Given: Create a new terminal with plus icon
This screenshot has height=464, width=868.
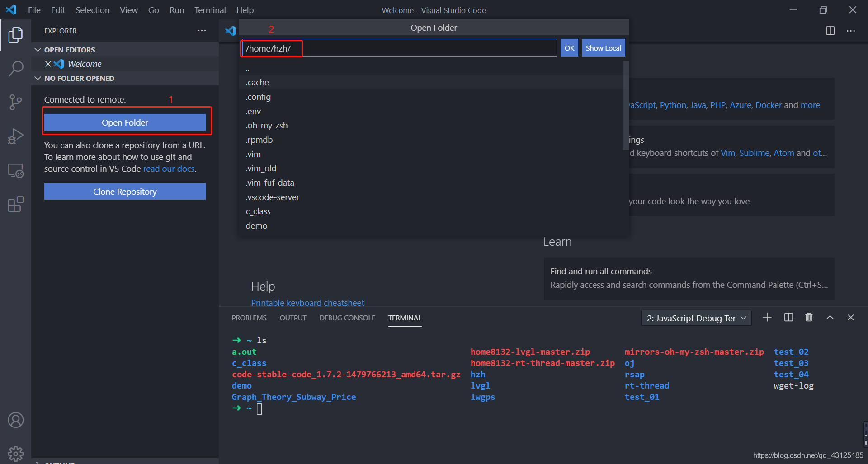Looking at the screenshot, I should [x=767, y=318].
